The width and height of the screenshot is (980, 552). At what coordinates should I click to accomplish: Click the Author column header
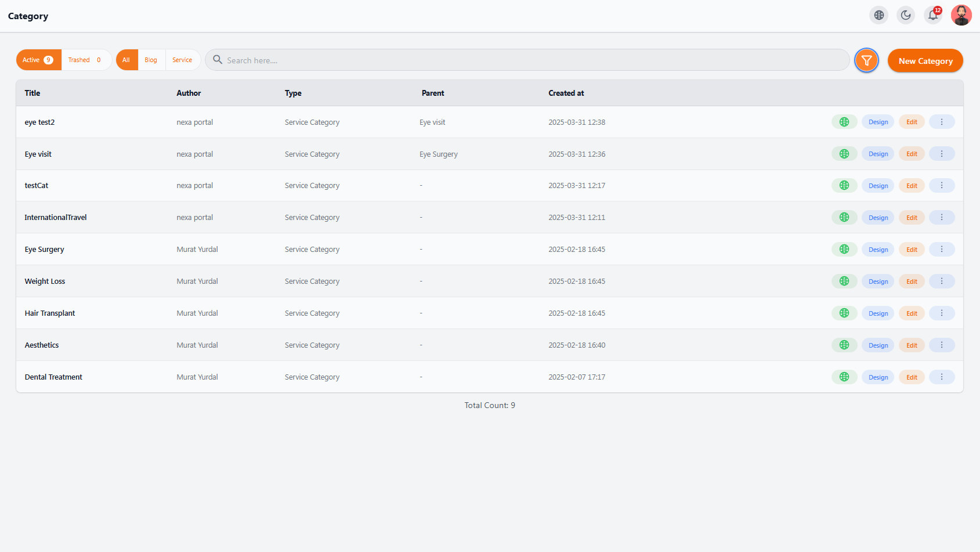coord(189,93)
